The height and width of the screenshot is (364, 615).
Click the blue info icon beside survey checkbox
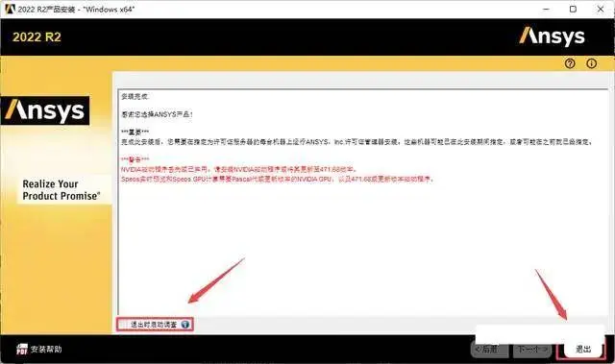click(x=185, y=325)
